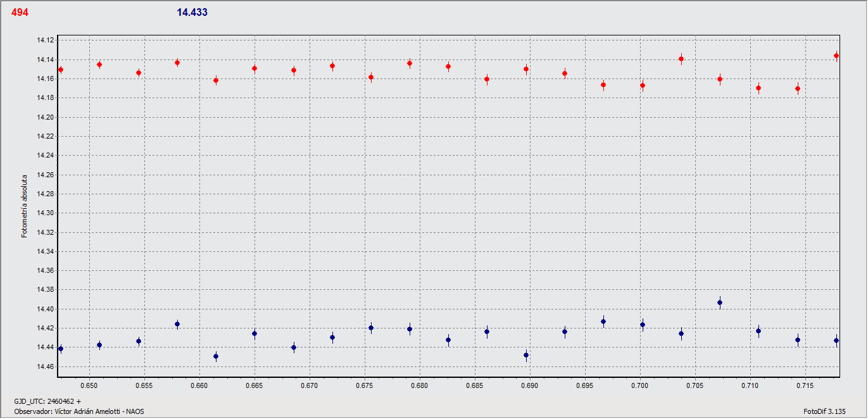Click the GJD_UTC: 2460462 + label

[x=47, y=401]
